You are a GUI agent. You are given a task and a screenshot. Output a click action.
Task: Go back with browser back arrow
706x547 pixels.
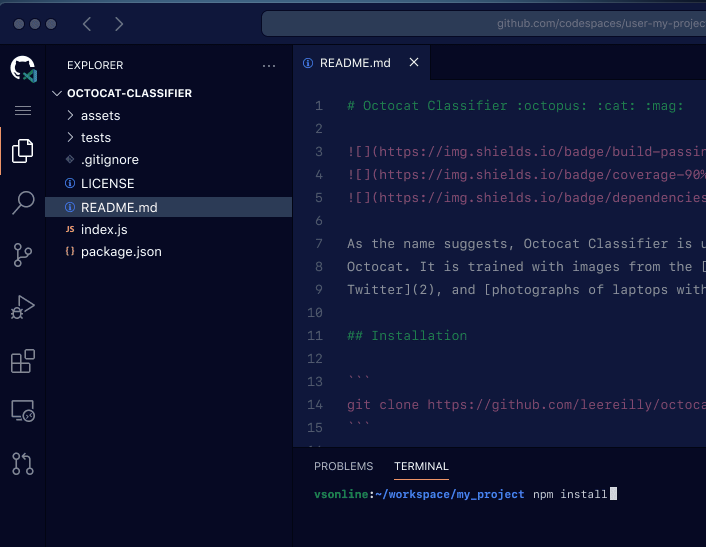click(87, 24)
